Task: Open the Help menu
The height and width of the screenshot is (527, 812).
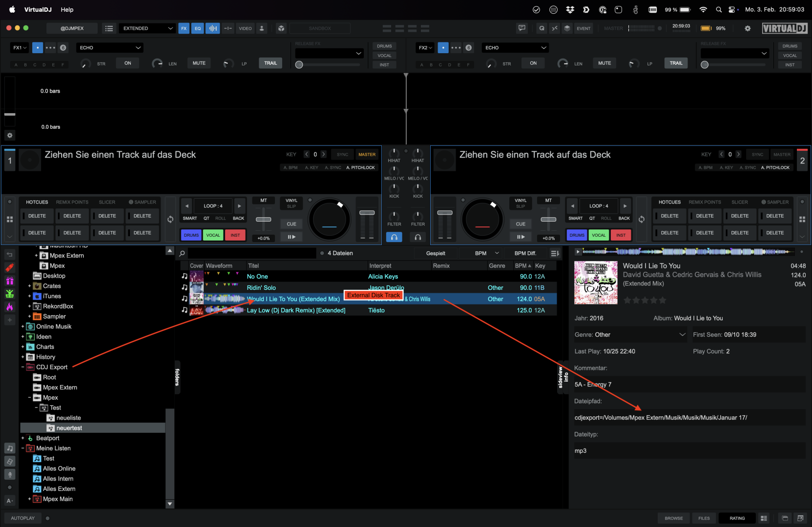Action: [67, 9]
